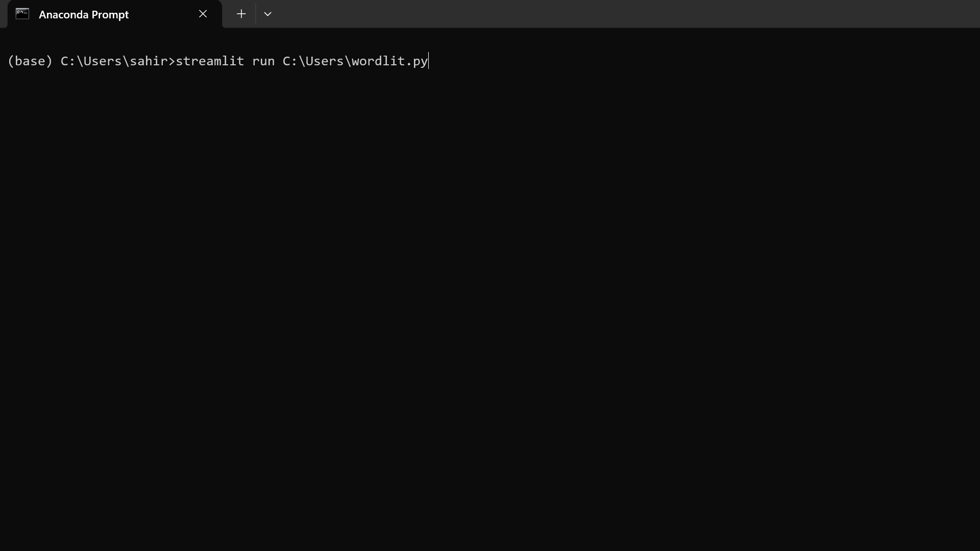The image size is (980, 551).
Task: Click the Anaconda Prompt application icon
Action: click(x=21, y=13)
